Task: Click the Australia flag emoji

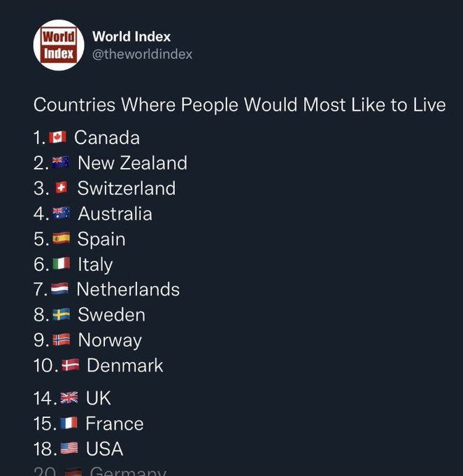Action: click(61, 213)
